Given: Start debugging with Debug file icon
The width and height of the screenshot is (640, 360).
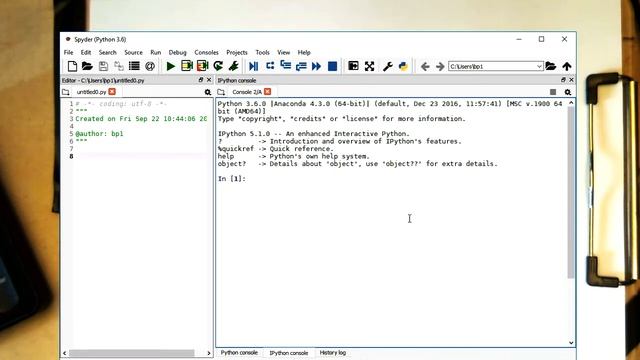Looking at the screenshot, I should coord(253,66).
